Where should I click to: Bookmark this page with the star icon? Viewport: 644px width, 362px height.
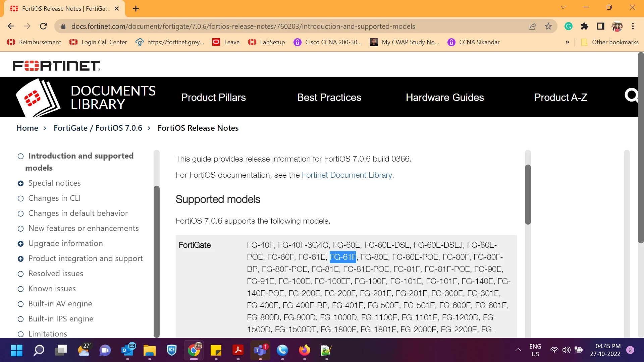[x=548, y=26]
